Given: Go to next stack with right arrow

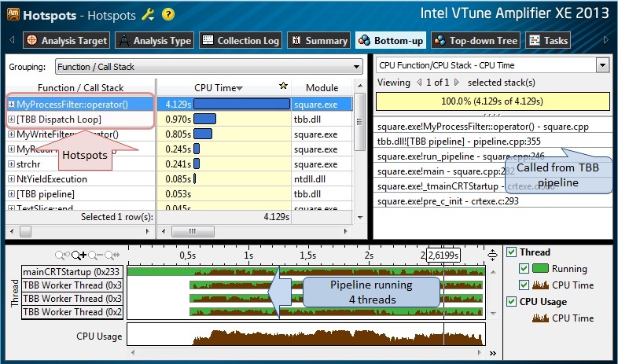Looking at the screenshot, I should pyautogui.click(x=457, y=83).
